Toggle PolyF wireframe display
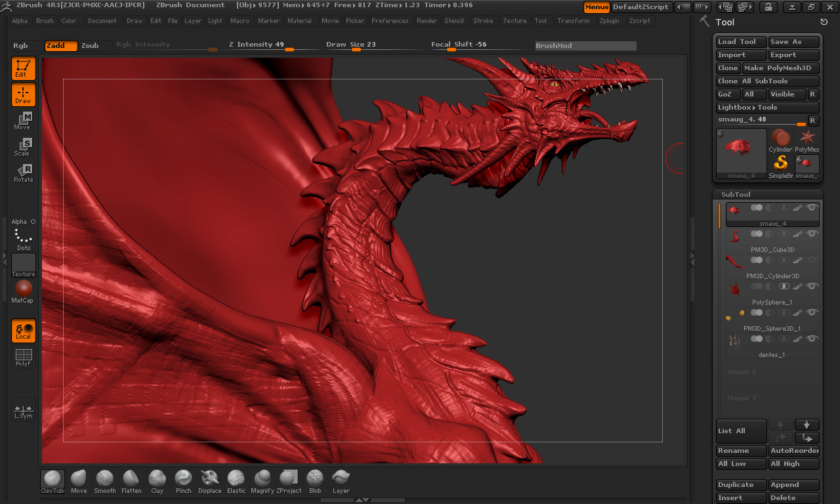840x504 pixels. (x=23, y=358)
